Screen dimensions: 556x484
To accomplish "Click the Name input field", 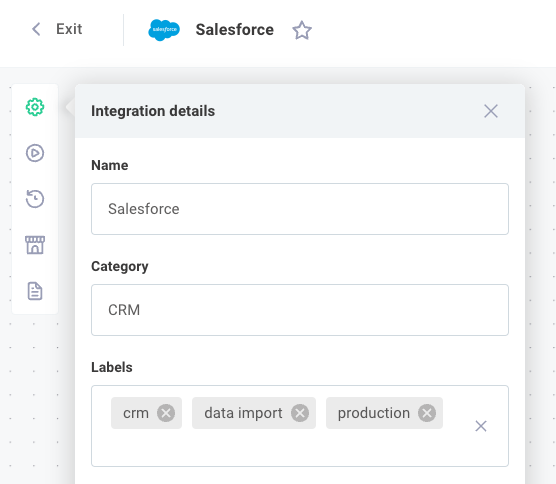I will (300, 209).
